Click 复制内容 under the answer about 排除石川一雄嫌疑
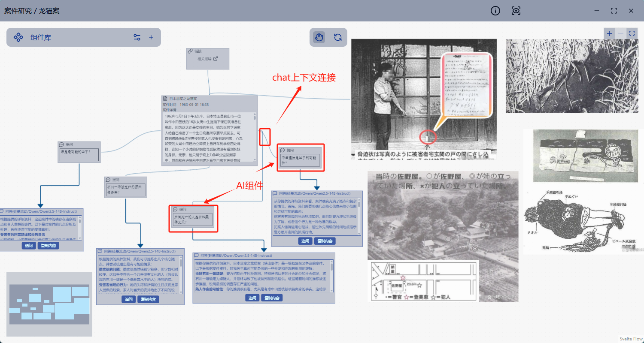The image size is (644, 343). pyautogui.click(x=272, y=298)
